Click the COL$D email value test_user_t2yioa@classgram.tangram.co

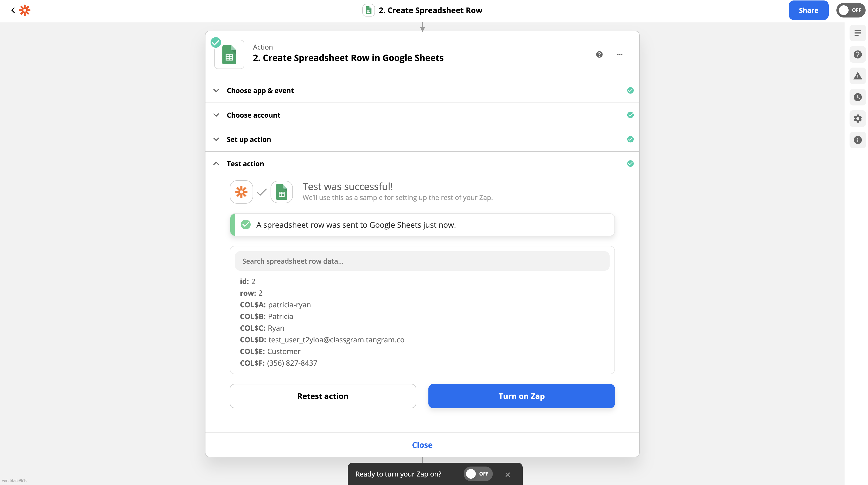coord(336,340)
